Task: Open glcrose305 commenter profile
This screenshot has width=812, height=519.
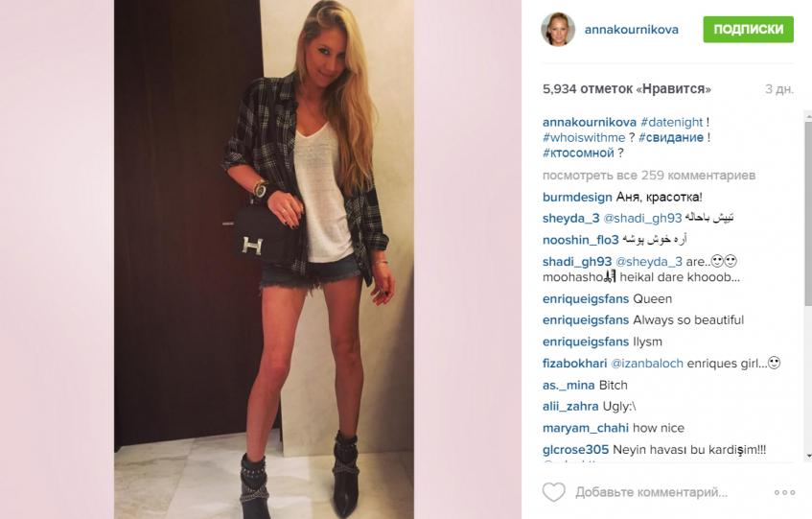Action: (x=576, y=450)
